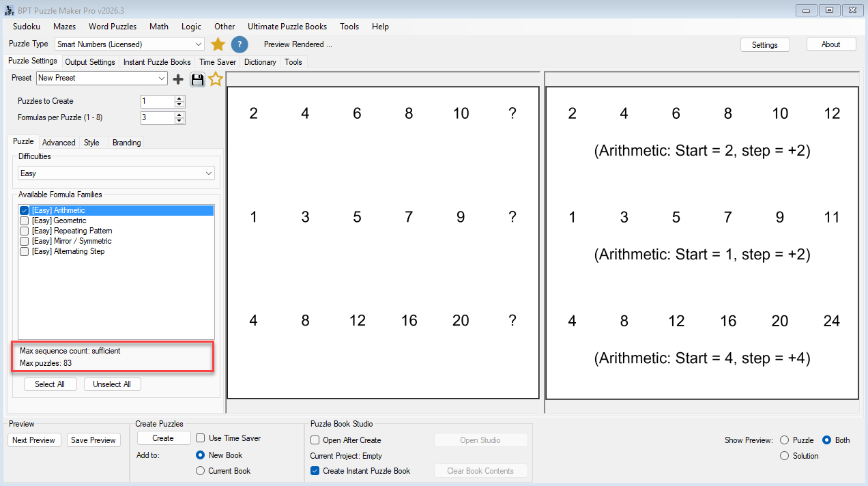
Task: Select the Both preview radio option
Action: pos(826,440)
